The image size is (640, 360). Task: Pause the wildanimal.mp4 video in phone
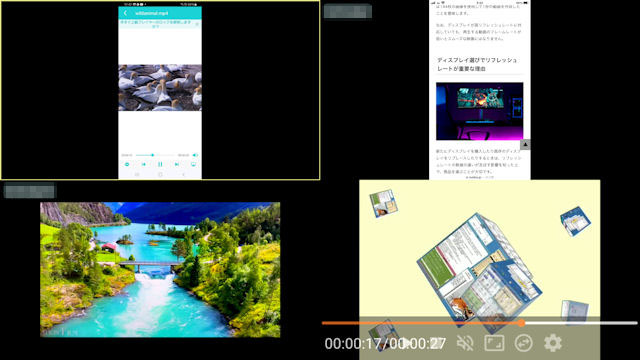[160, 164]
